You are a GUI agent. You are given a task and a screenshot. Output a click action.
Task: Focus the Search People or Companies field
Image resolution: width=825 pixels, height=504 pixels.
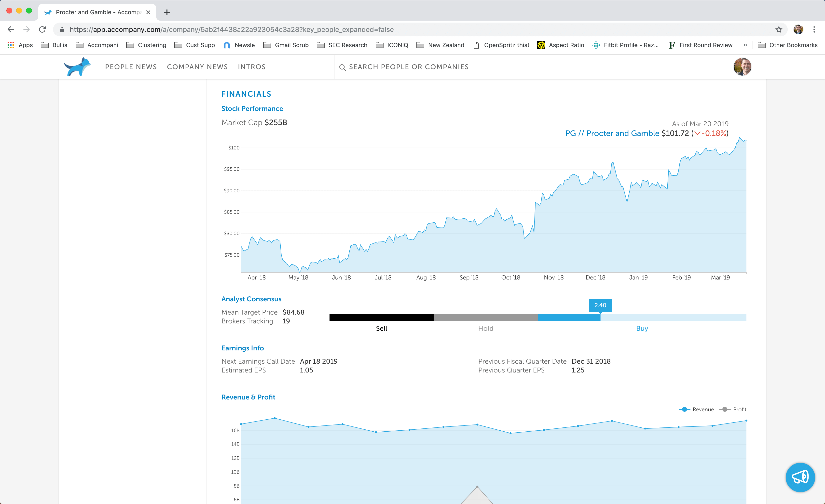point(409,67)
